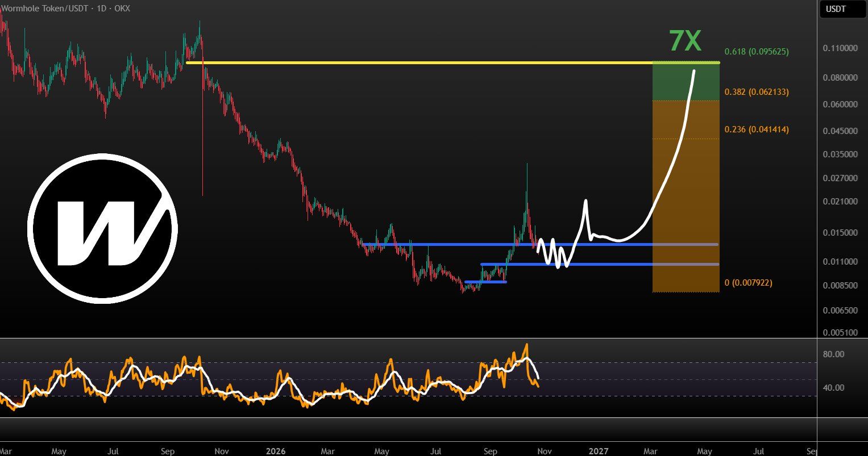Select the shortest blue support line

485,282
